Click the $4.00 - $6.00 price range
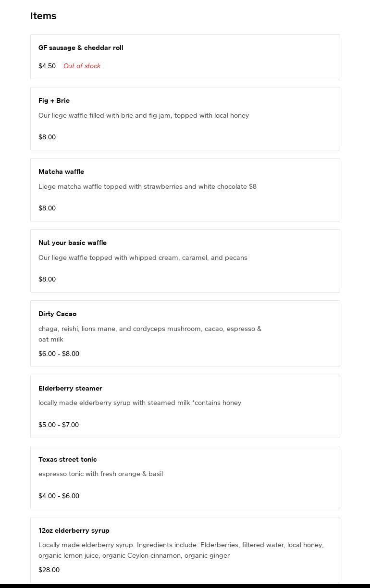The width and height of the screenshot is (370, 588). pyautogui.click(x=59, y=496)
